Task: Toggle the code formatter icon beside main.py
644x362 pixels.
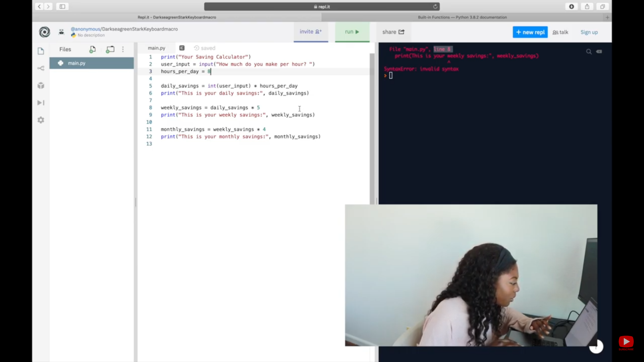Action: click(x=182, y=48)
